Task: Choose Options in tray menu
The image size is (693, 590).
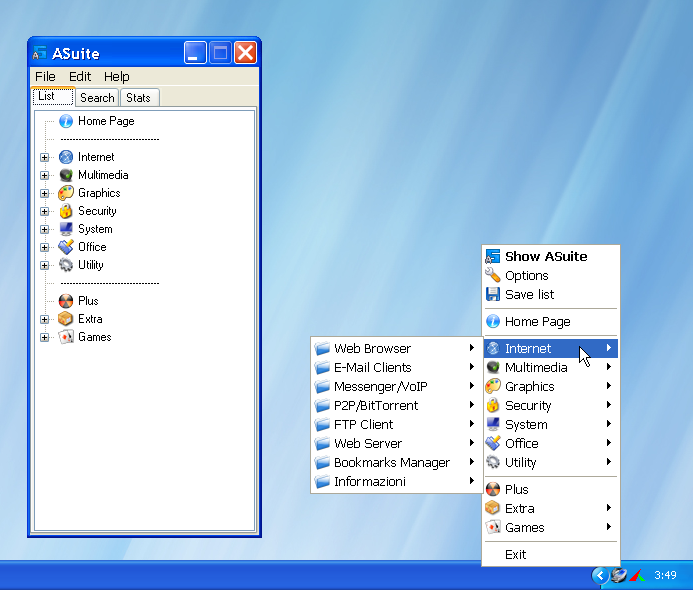Action: click(x=551, y=275)
